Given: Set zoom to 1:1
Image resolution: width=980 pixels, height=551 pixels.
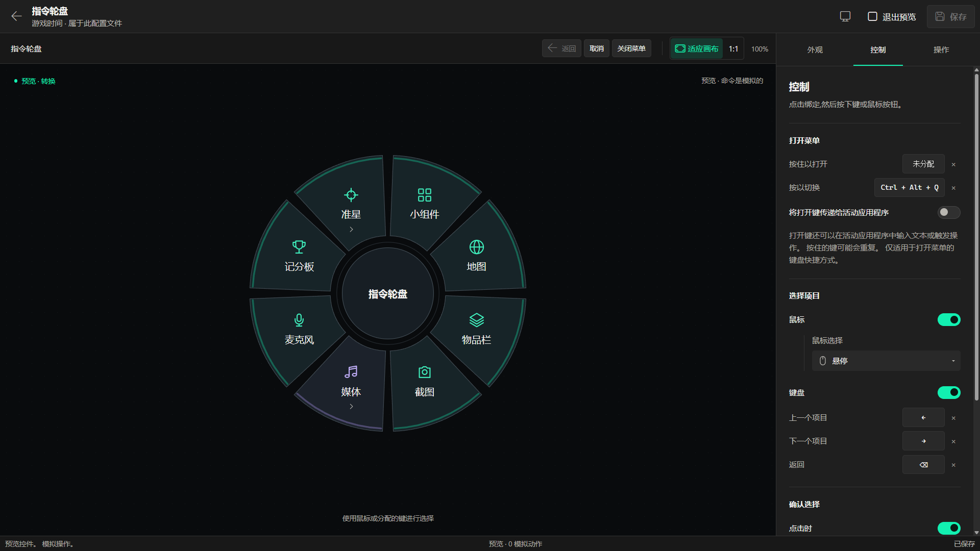Looking at the screenshot, I should 733,48.
